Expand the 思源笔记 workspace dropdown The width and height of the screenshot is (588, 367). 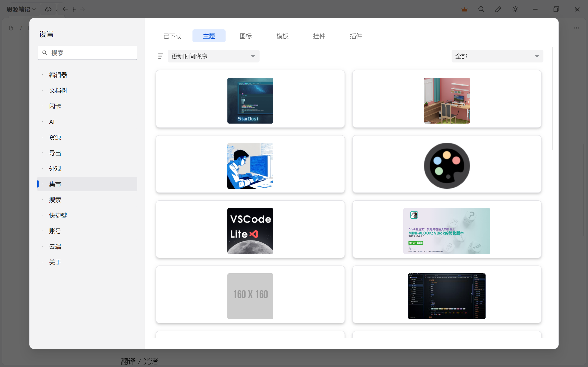pos(21,9)
